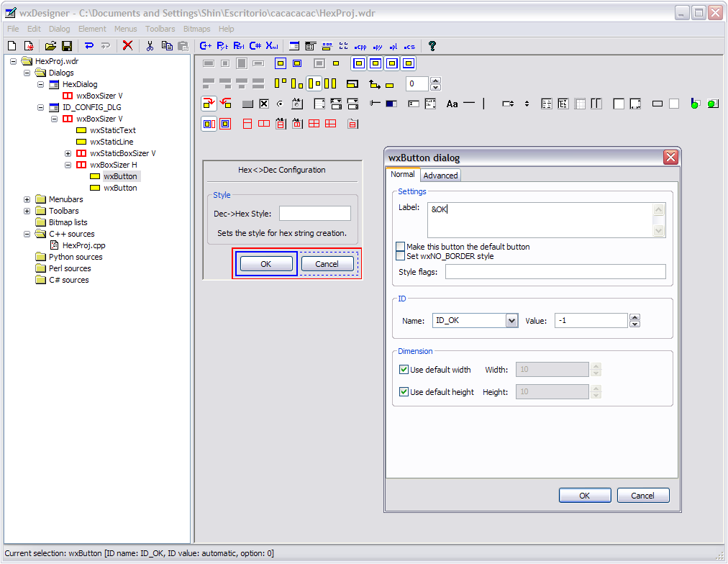Open the Element menu
Viewport: 728px width, 564px height.
[92, 29]
